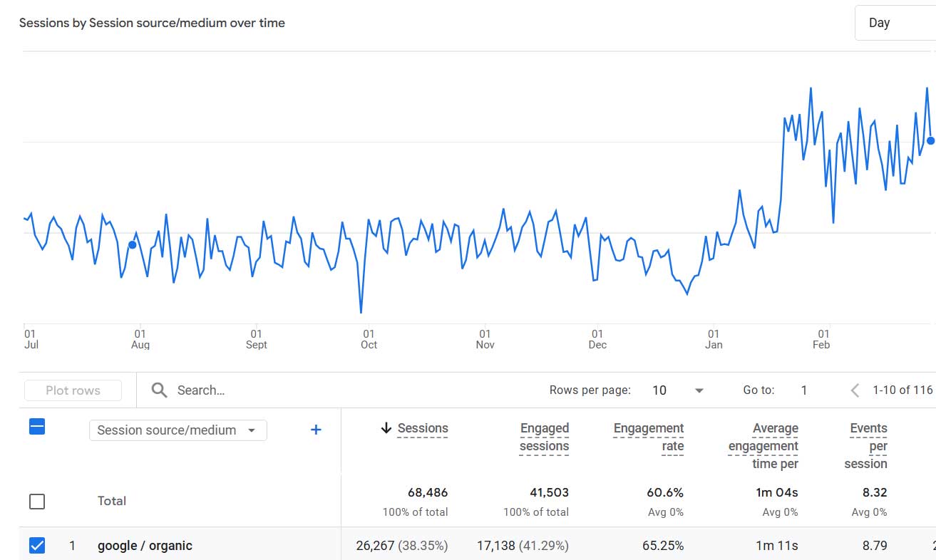Click the 8.79 events per session cell

coord(875,546)
